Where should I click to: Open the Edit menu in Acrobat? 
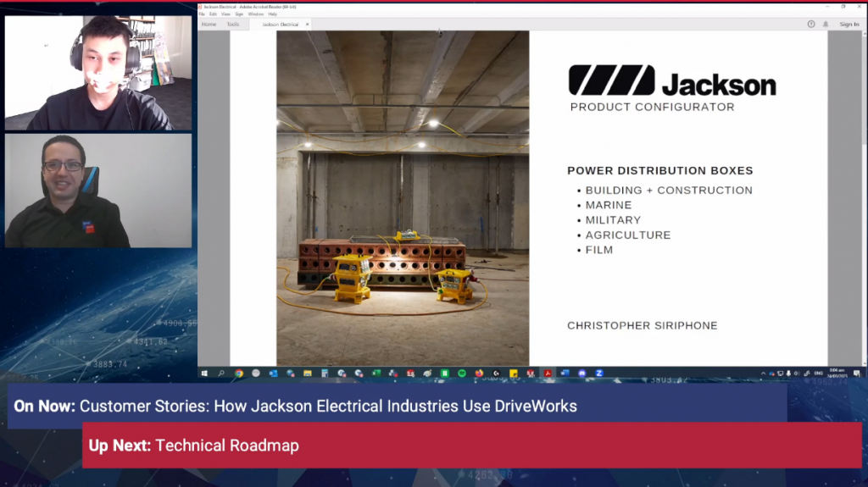coord(213,14)
